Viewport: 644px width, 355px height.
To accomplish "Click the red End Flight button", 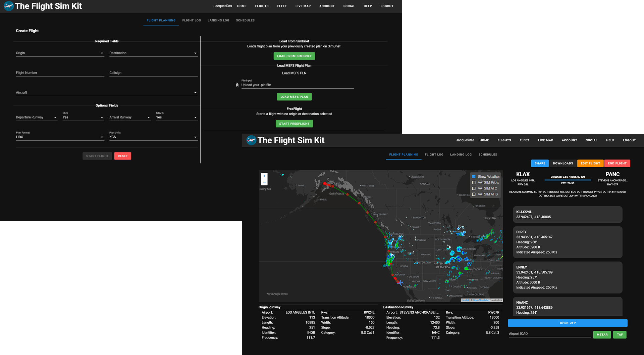I will point(617,163).
